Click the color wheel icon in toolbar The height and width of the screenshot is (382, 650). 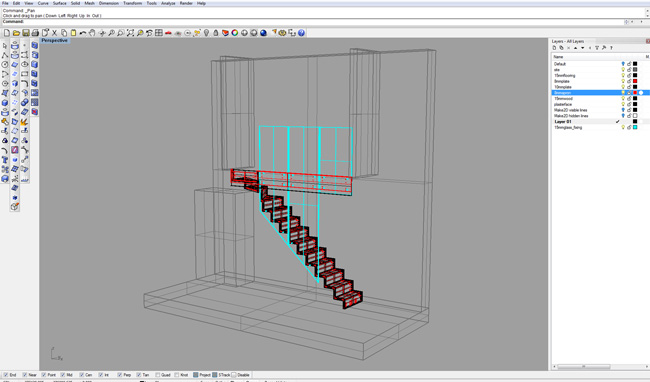pos(235,33)
